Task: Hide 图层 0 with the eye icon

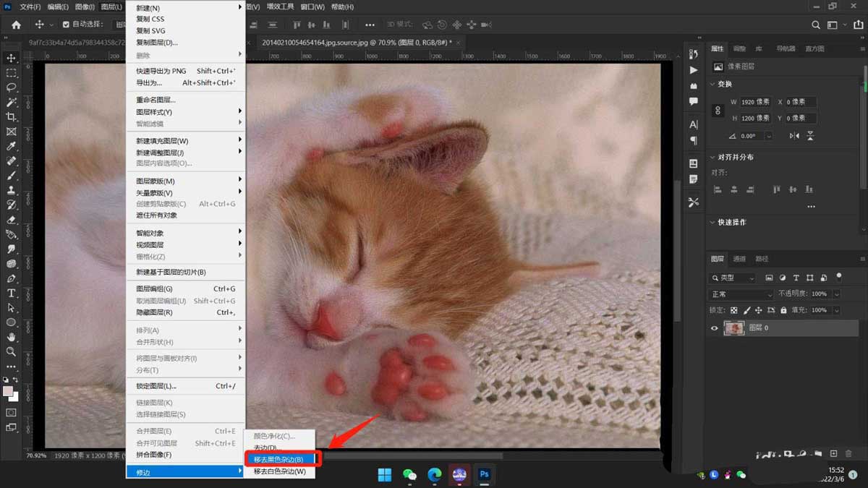Action: pos(715,328)
